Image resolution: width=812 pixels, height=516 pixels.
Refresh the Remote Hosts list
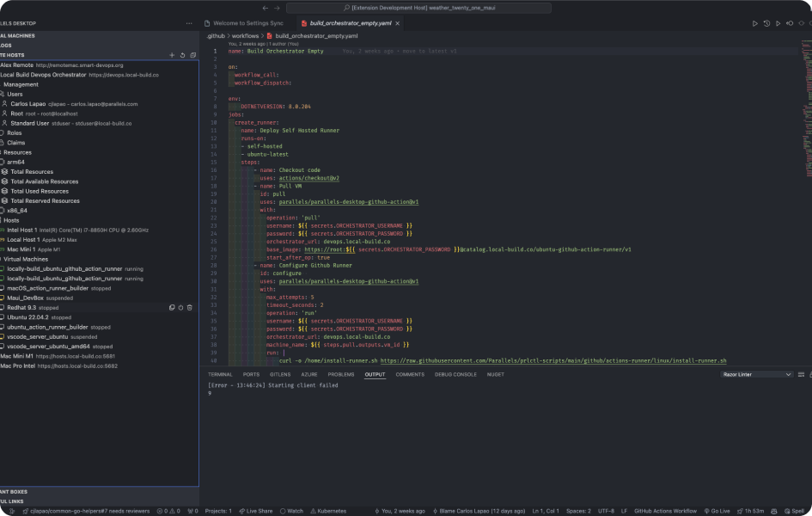click(182, 55)
